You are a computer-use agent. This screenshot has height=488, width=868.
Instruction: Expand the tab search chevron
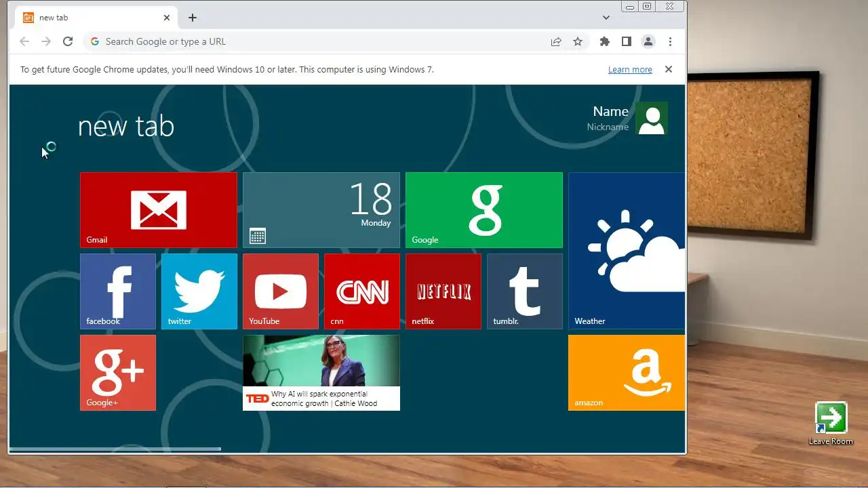click(606, 18)
